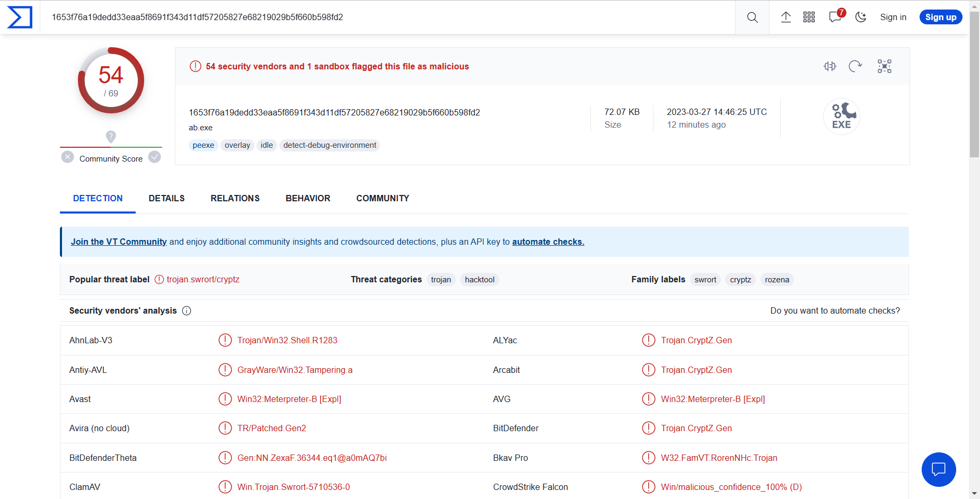
Task: Switch to the DETECTION tab
Action: tap(98, 199)
